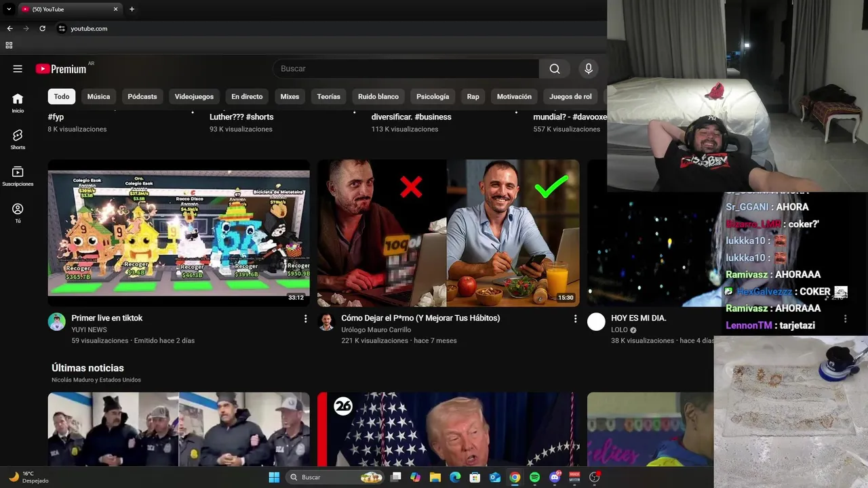Open OBS Studio from the taskbar
Screen dimensions: 868x488
click(x=595, y=477)
